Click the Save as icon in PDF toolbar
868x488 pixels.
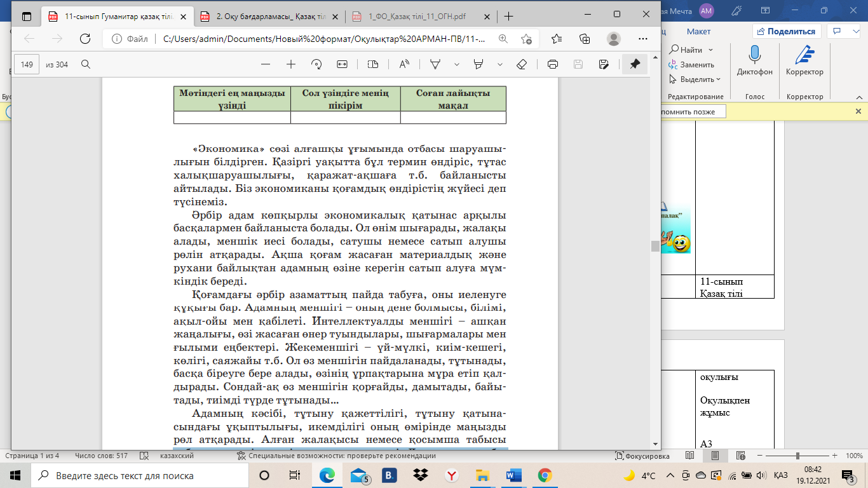pos(604,64)
